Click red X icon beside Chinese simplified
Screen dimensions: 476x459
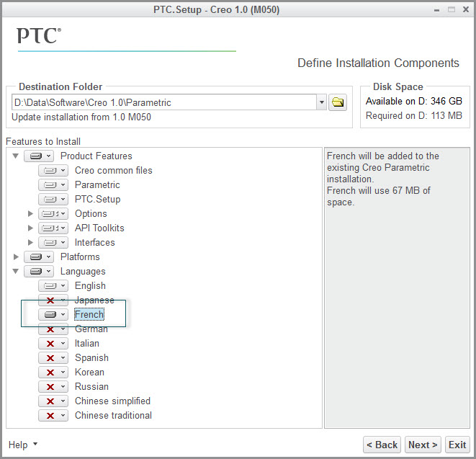pyautogui.click(x=50, y=401)
